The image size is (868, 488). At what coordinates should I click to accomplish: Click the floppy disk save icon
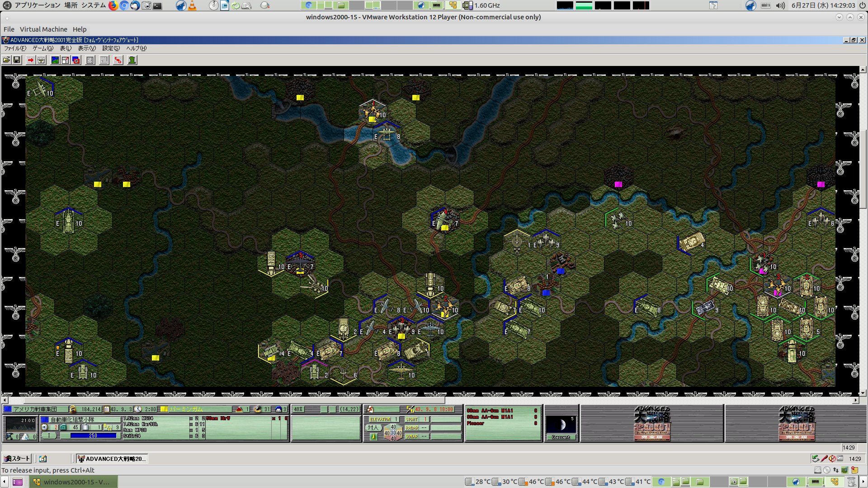tap(17, 60)
